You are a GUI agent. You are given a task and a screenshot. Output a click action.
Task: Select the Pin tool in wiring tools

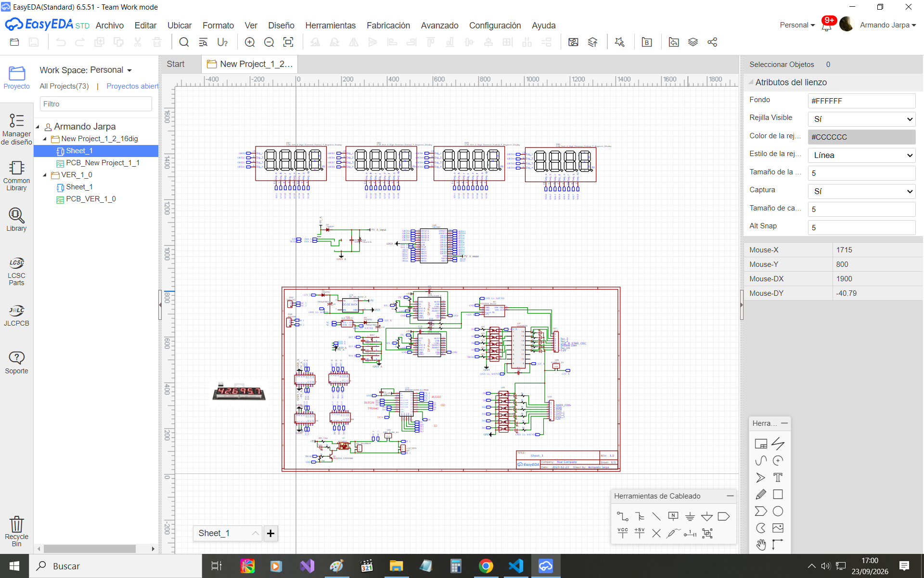pyautogui.click(x=690, y=533)
